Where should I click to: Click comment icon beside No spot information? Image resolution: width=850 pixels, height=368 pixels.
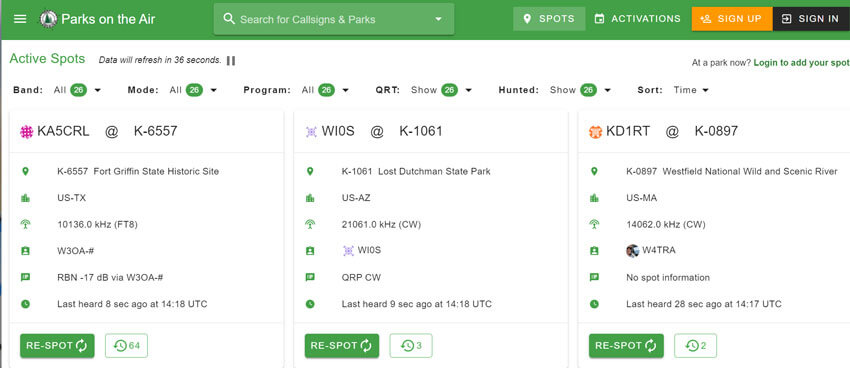click(594, 277)
